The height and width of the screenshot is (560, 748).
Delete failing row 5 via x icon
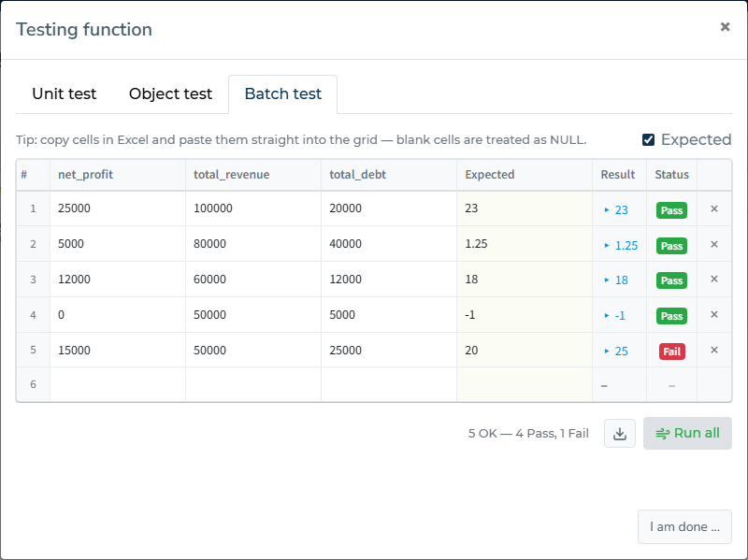coord(714,351)
